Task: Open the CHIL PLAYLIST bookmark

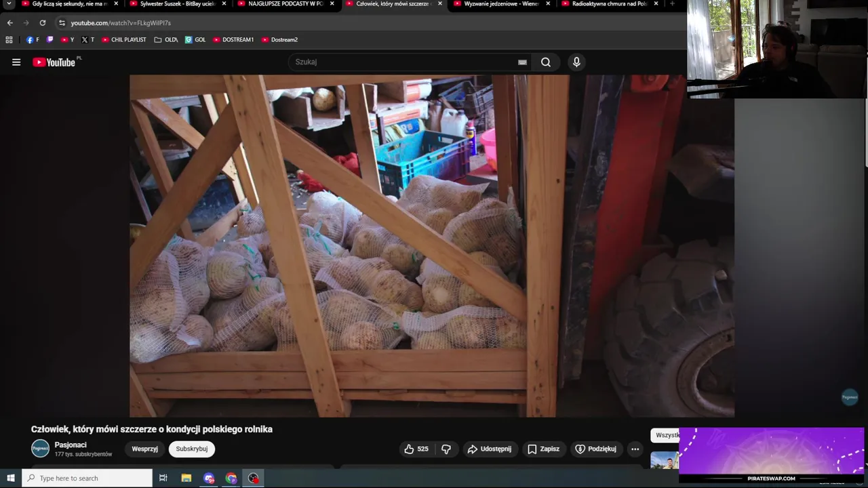Action: [x=124, y=40]
